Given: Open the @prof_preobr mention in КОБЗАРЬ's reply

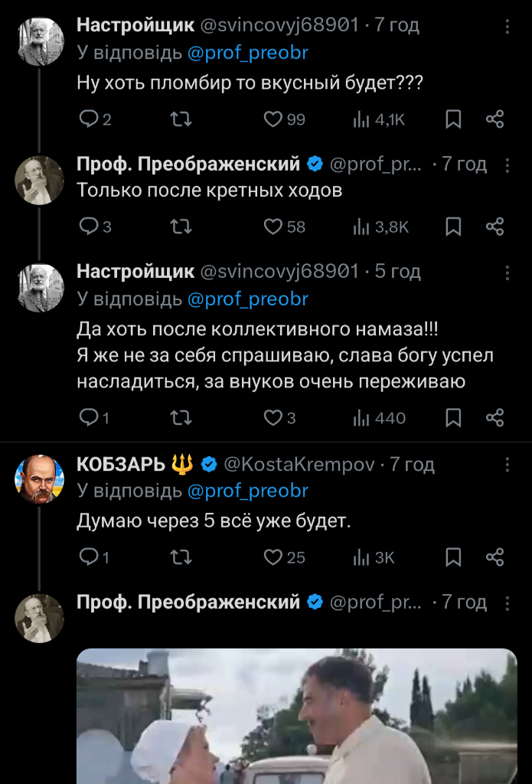Looking at the screenshot, I should (247, 491).
